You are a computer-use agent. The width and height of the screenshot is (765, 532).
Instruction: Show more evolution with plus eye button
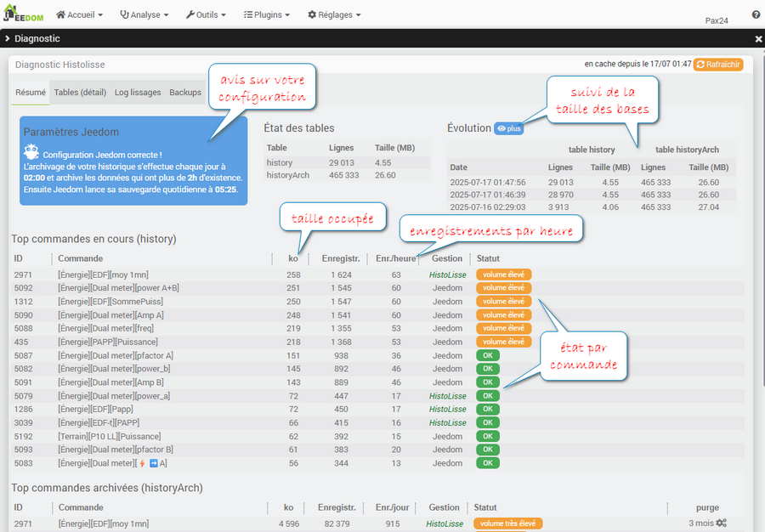click(509, 128)
